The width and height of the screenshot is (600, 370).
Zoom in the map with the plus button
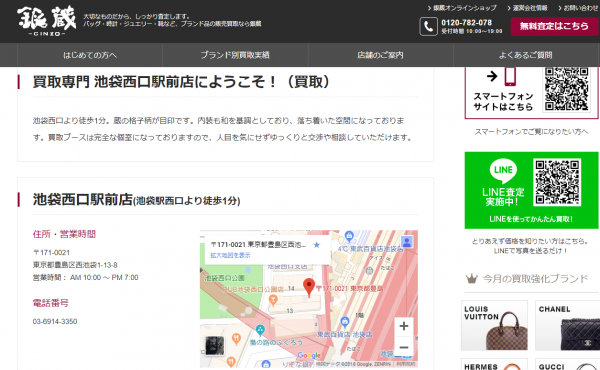coord(404,326)
